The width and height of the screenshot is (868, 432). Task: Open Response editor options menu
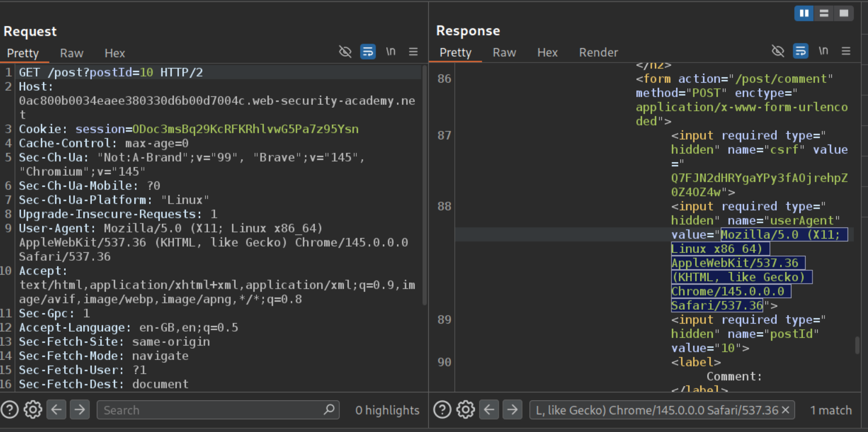tap(846, 52)
